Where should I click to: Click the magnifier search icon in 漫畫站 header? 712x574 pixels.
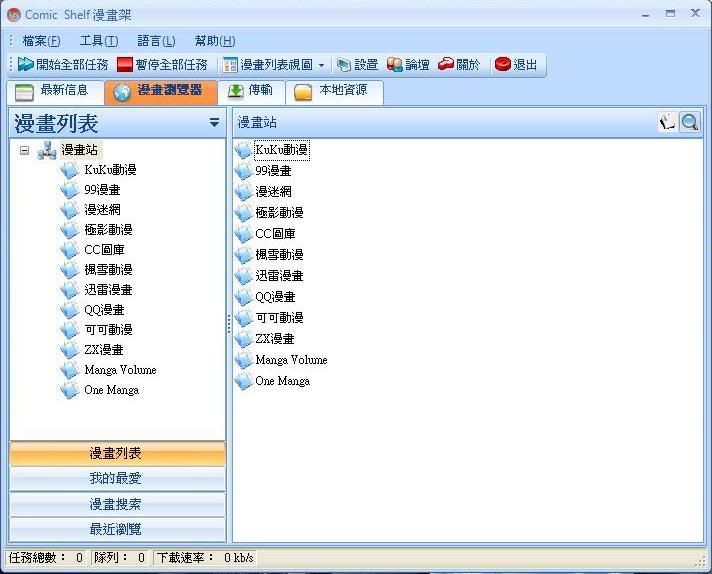click(x=689, y=122)
